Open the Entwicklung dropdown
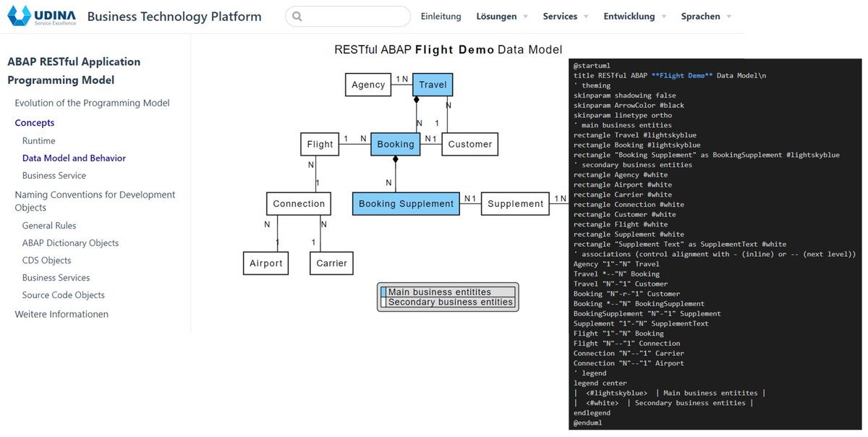868x437 pixels. tap(629, 16)
